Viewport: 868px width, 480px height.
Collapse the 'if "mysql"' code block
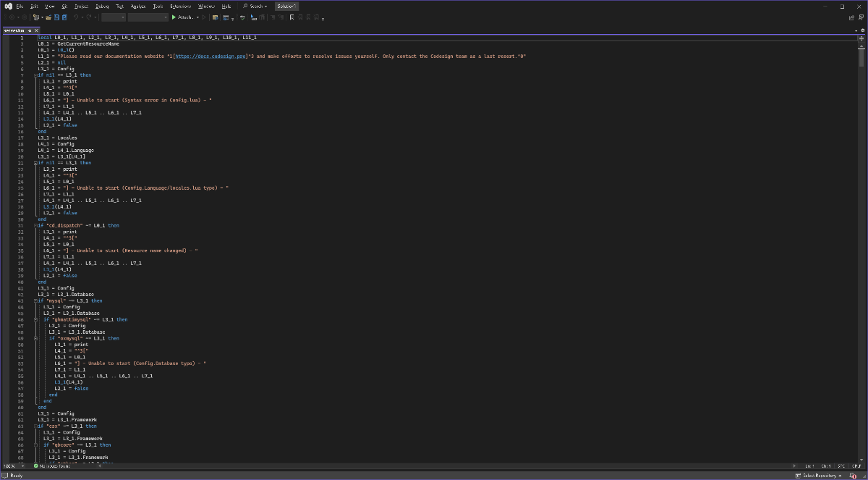click(x=35, y=301)
